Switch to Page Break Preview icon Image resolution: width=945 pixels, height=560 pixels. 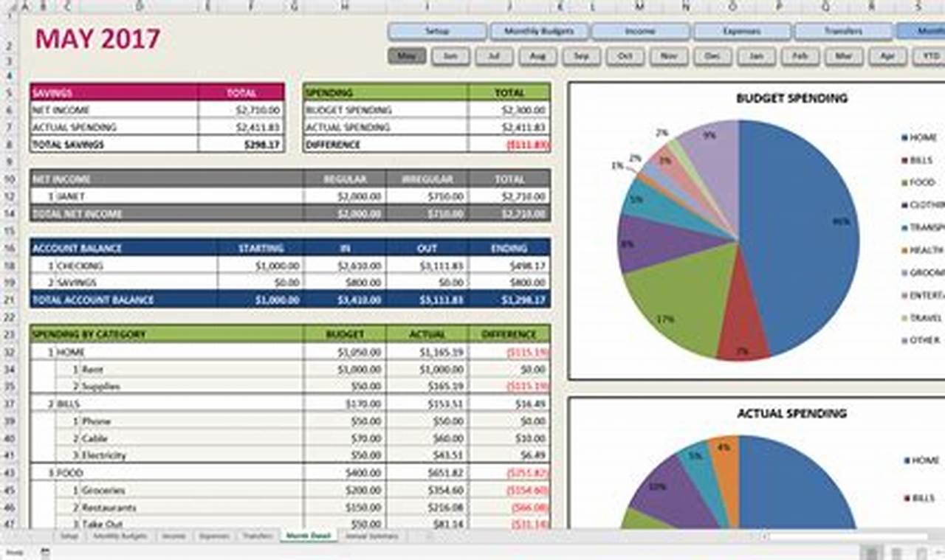[x=921, y=553]
